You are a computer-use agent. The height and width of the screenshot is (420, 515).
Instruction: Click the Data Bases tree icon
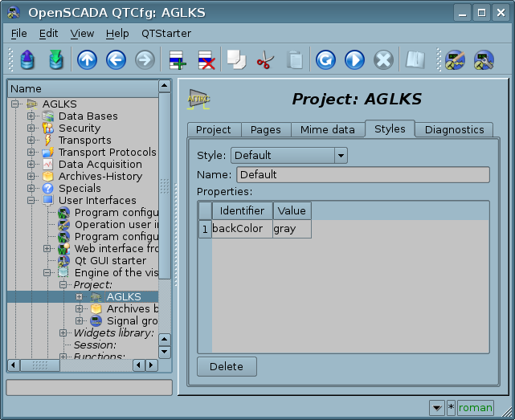(x=48, y=116)
